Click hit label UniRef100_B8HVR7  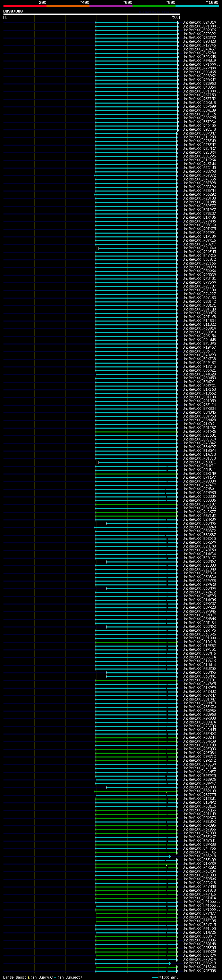point(199,447)
